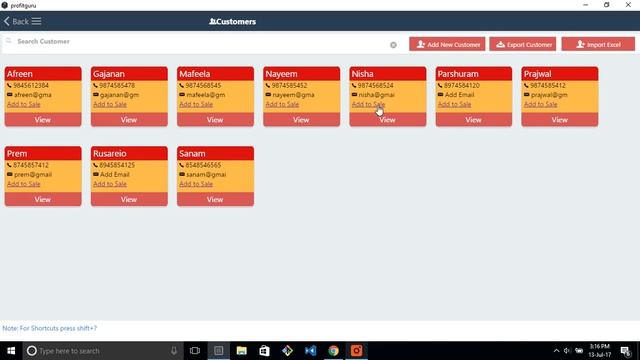The height and width of the screenshot is (360, 640).
Task: Open the hamburger menu icon
Action: tap(36, 21)
